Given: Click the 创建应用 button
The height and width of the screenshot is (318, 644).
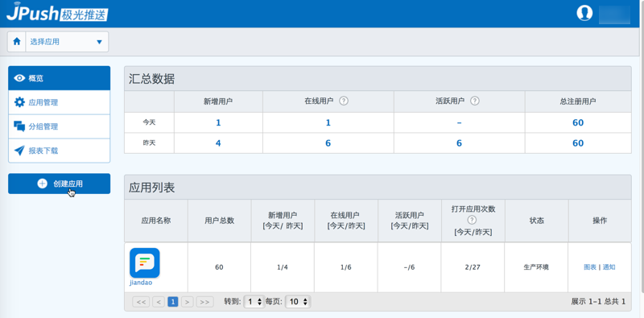Looking at the screenshot, I should tap(59, 184).
